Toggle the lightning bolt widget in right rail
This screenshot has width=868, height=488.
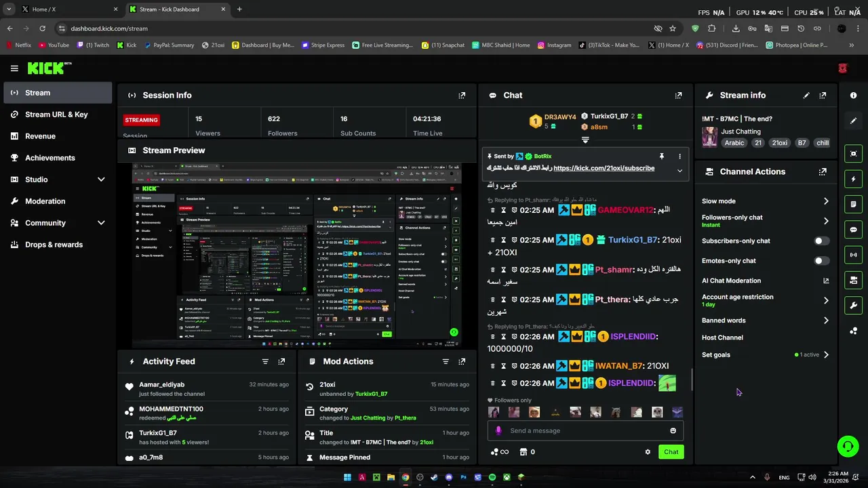click(853, 179)
